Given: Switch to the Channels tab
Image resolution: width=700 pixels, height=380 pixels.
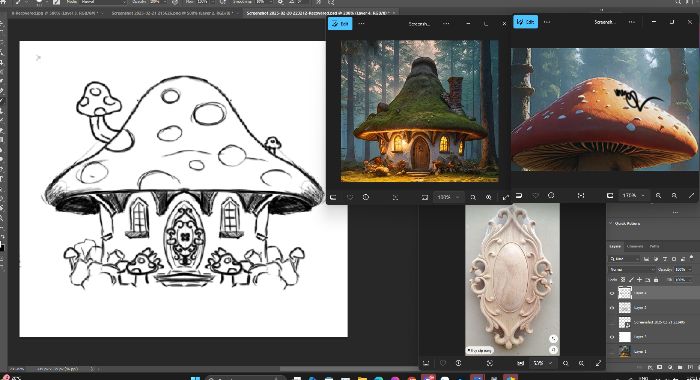Looking at the screenshot, I should [x=635, y=246].
